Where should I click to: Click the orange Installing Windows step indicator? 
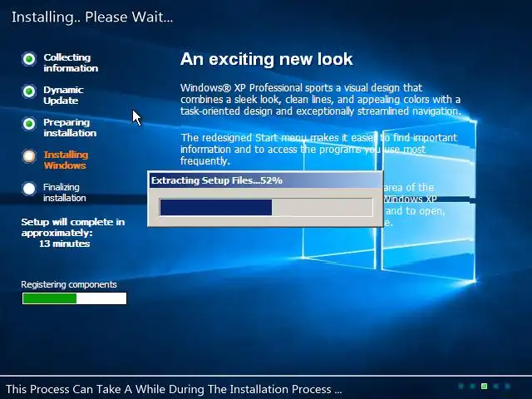[x=29, y=156]
